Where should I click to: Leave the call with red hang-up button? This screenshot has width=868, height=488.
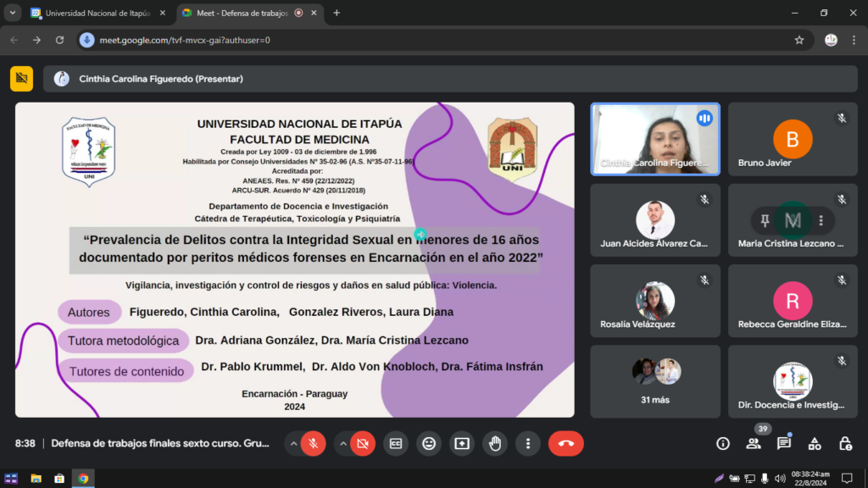[x=565, y=443]
